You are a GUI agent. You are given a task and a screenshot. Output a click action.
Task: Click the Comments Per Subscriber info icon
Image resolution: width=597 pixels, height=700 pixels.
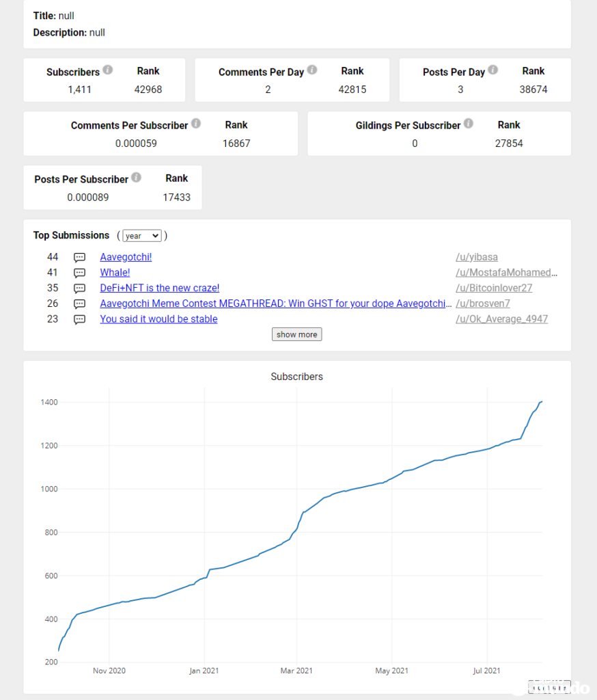tap(196, 124)
